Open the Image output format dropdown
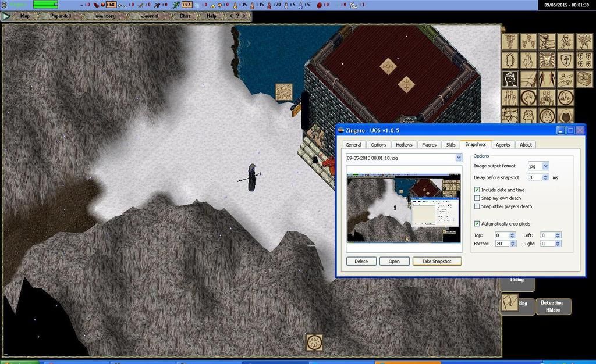Screen dimensions: 596x364 (x=545, y=166)
